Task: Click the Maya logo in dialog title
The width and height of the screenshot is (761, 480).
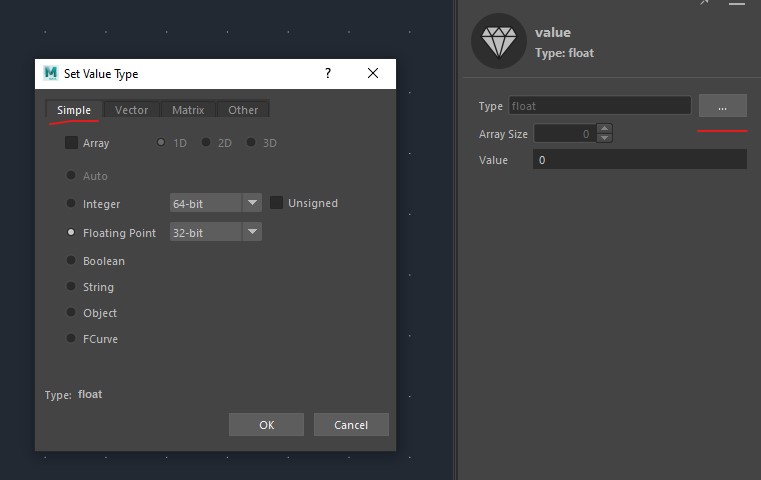Action: click(51, 73)
